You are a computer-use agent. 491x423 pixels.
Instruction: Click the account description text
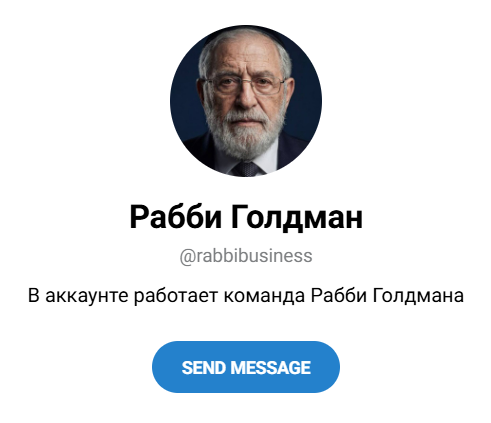246,295
